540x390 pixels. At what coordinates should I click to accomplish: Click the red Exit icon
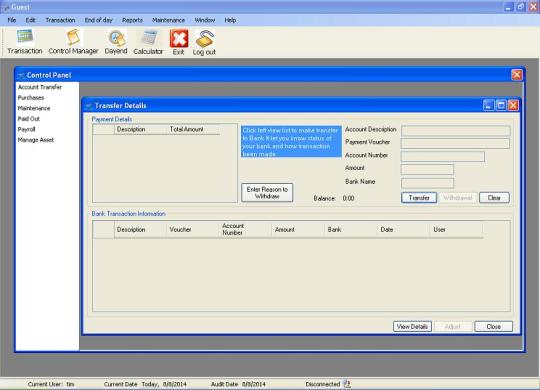[x=179, y=38]
